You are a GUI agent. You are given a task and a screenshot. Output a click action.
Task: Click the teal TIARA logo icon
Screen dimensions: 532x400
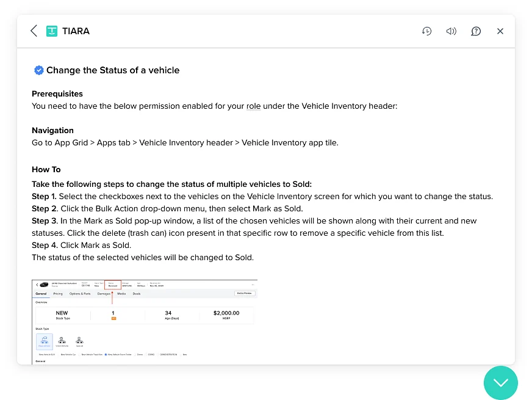(52, 31)
